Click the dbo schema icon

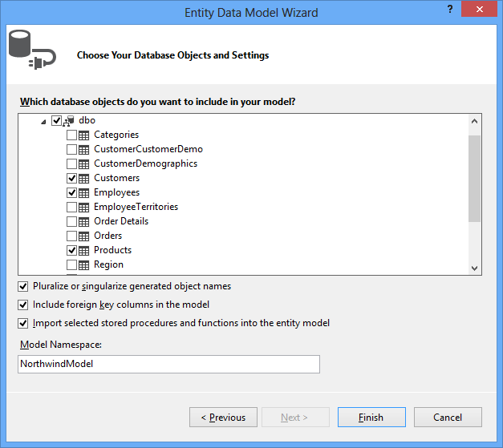[69, 120]
